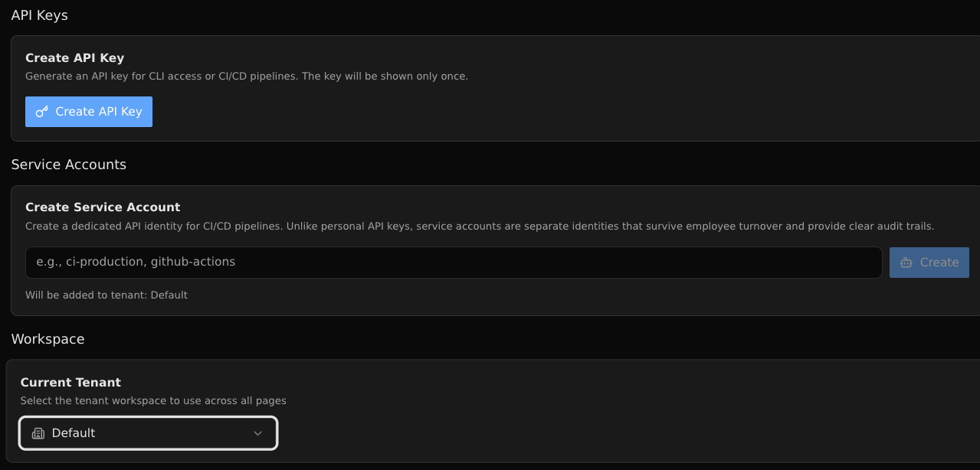Select the Default label in the tenant dropdown
The height and width of the screenshot is (470, 980).
(x=74, y=433)
